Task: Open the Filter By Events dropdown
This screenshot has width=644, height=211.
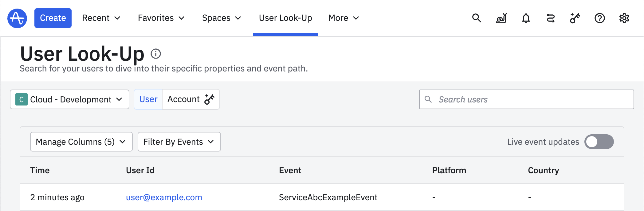Action: pos(179,142)
